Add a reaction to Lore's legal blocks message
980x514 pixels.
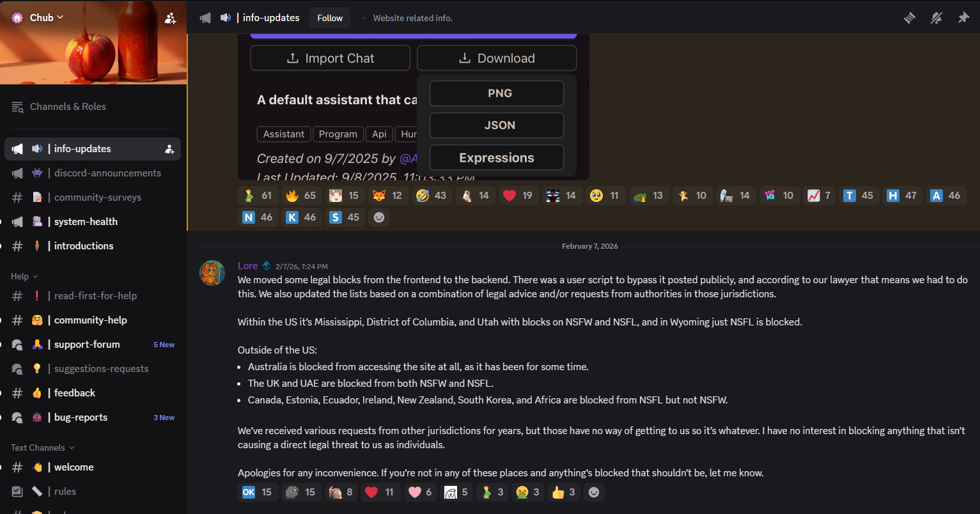595,492
